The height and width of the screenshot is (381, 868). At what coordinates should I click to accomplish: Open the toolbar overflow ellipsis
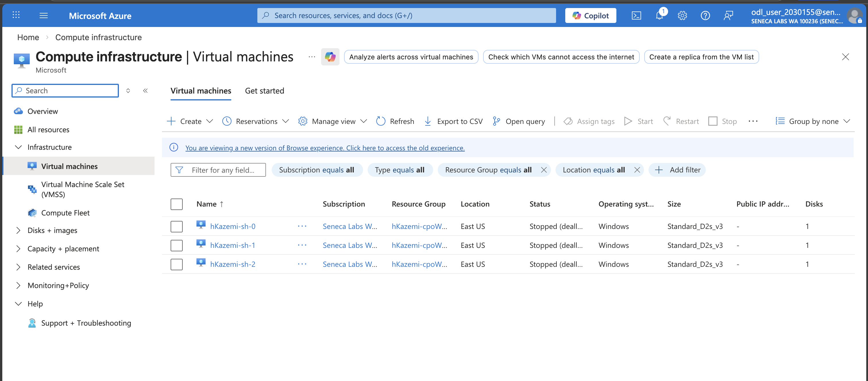click(x=753, y=121)
